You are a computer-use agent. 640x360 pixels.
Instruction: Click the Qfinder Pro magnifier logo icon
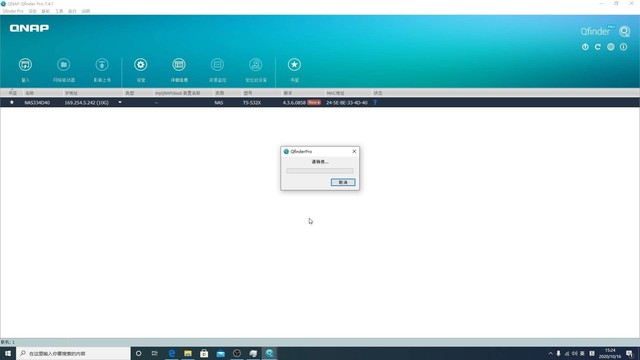[x=624, y=31]
